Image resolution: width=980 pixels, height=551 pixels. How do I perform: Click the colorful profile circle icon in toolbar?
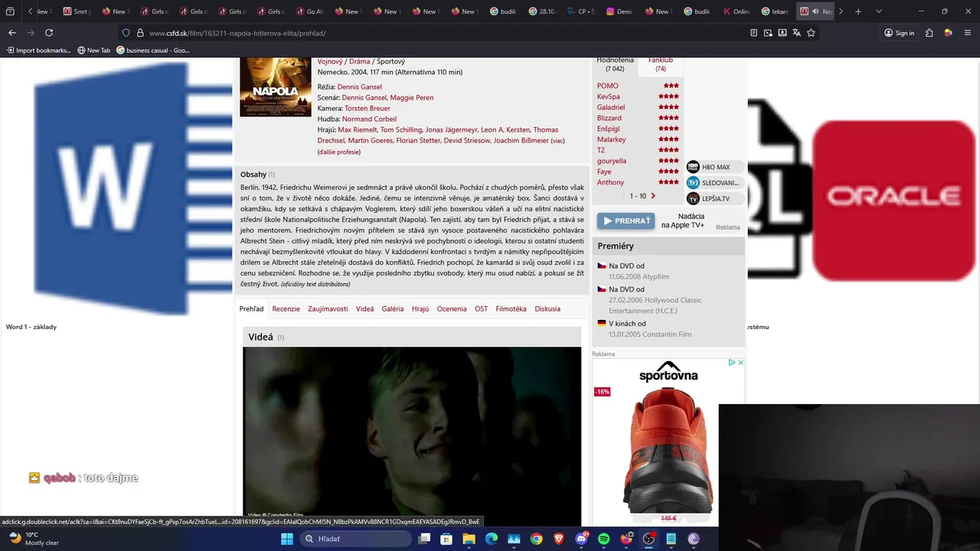click(948, 33)
